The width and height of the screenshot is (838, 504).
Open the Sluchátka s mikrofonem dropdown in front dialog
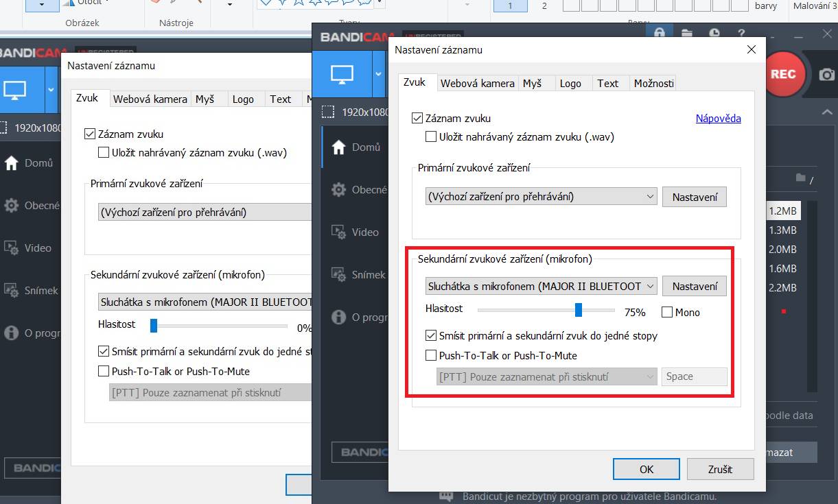[x=541, y=286]
